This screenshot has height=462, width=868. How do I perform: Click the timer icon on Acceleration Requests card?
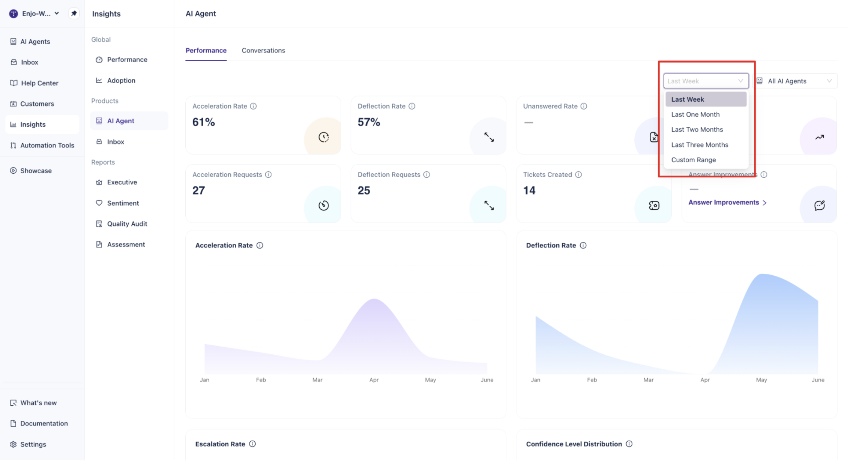[324, 206]
